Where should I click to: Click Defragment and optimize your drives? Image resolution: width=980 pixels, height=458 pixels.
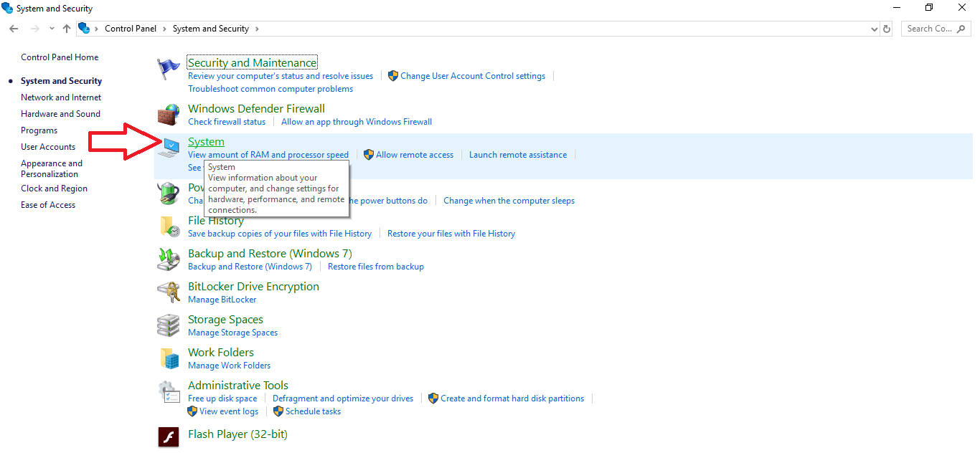tap(343, 399)
